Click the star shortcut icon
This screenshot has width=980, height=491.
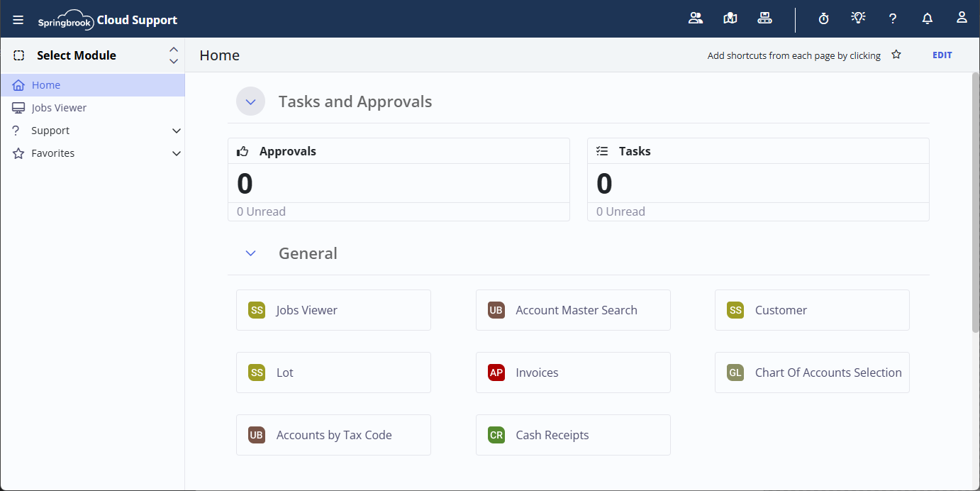coord(896,55)
